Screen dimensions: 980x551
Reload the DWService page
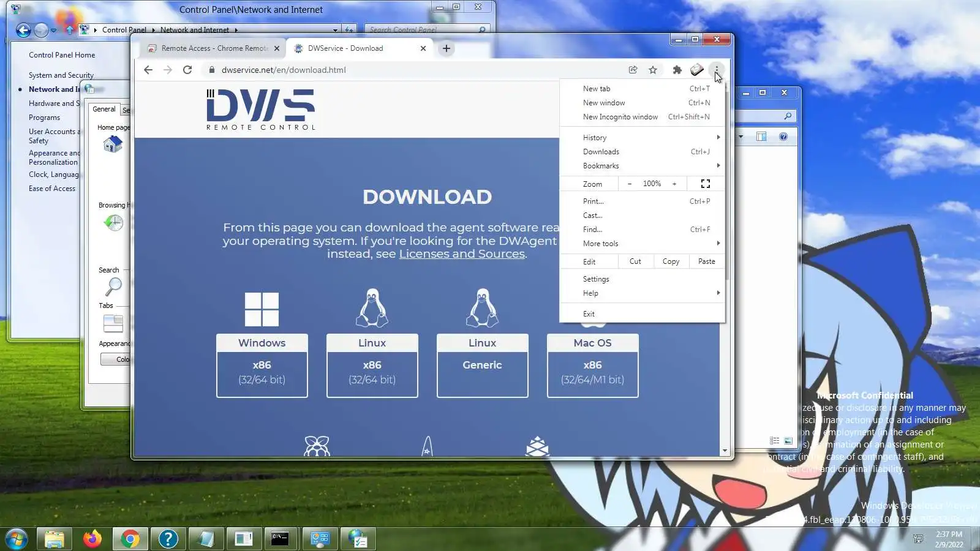[x=187, y=70]
